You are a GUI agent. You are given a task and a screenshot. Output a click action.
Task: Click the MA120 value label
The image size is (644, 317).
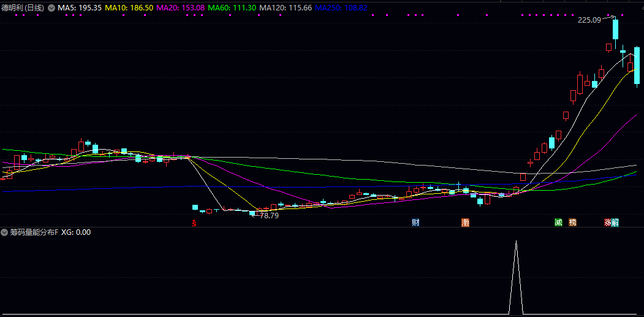click(x=286, y=7)
